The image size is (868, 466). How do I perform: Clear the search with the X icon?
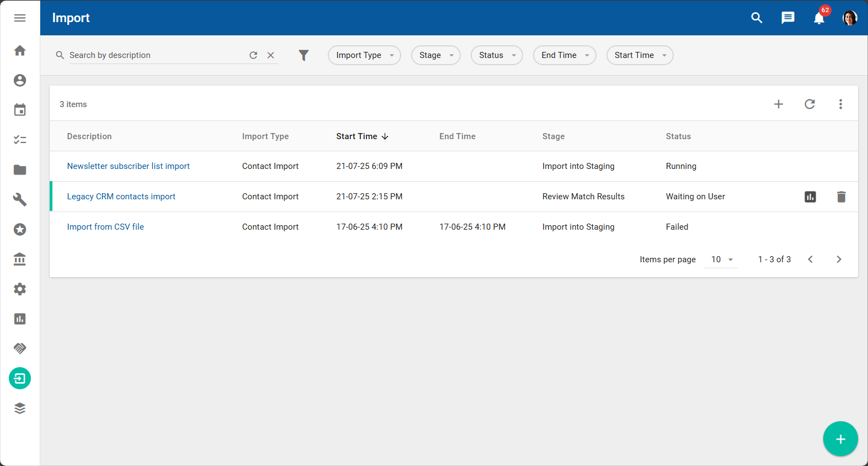point(271,55)
